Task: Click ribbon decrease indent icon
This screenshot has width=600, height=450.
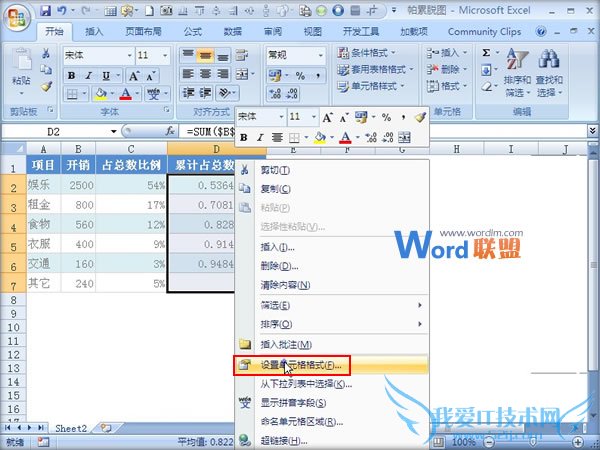Action: 188,93
